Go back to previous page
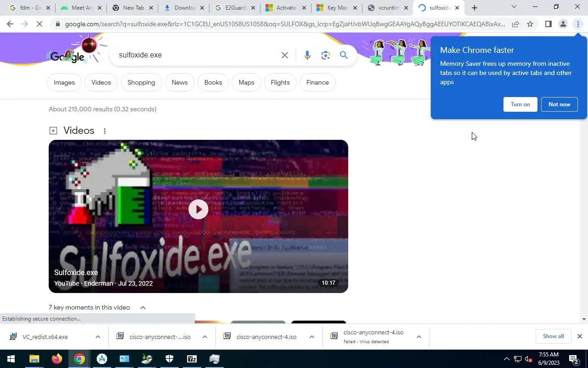 10,24
